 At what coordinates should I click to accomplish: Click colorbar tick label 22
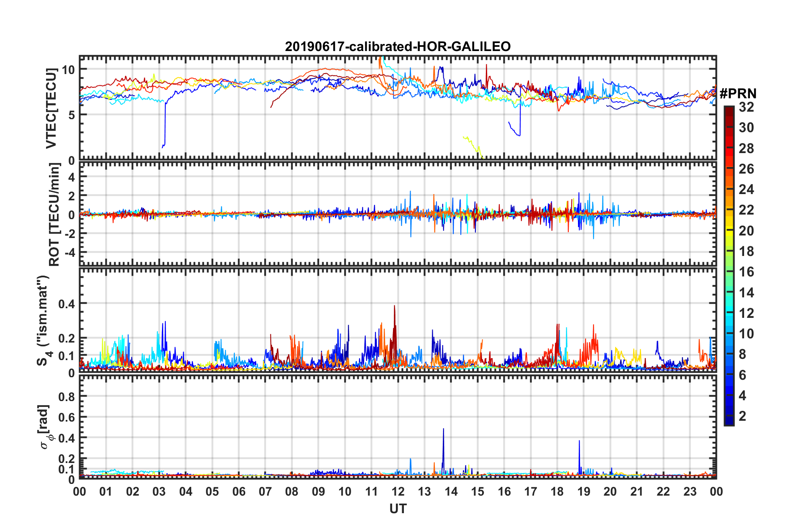(746, 210)
